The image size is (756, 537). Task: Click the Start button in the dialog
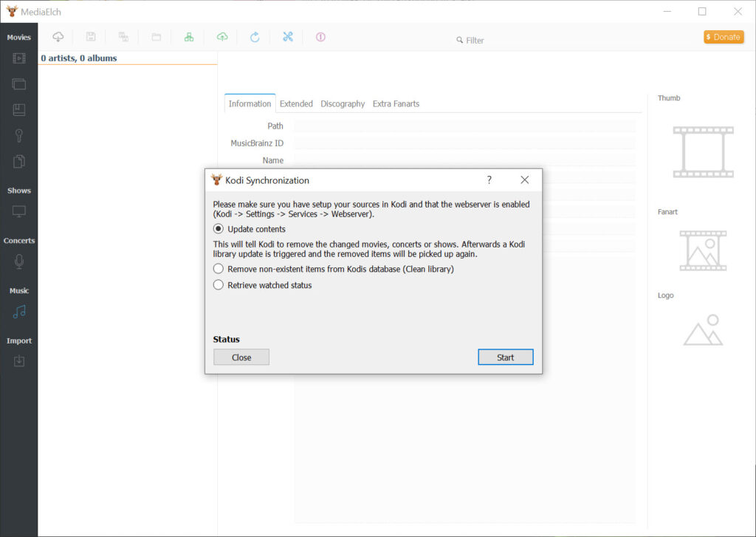pyautogui.click(x=505, y=357)
